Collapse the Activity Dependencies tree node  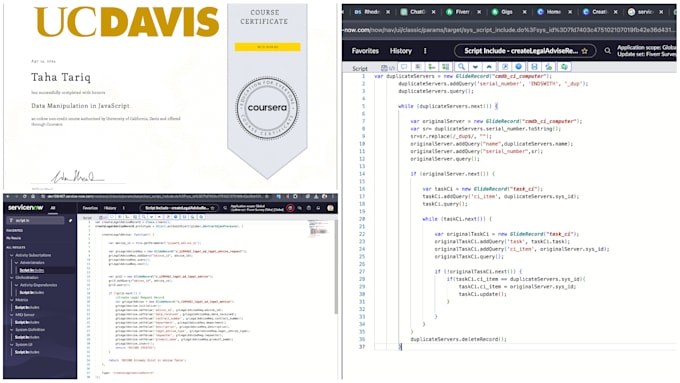[x=16, y=285]
